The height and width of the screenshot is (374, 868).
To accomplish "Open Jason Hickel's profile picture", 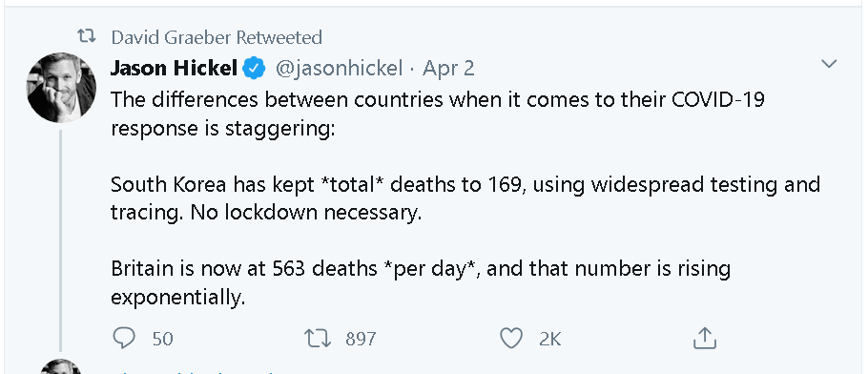I will (61, 88).
